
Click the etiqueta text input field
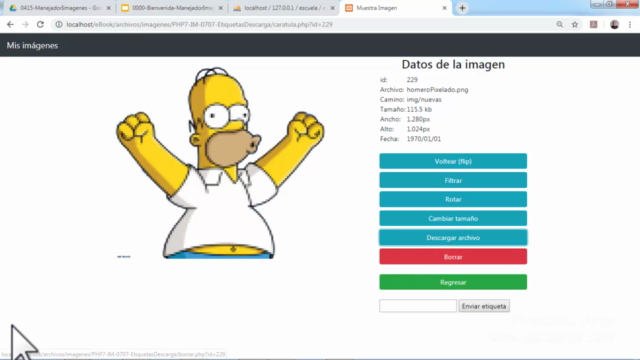click(x=418, y=306)
